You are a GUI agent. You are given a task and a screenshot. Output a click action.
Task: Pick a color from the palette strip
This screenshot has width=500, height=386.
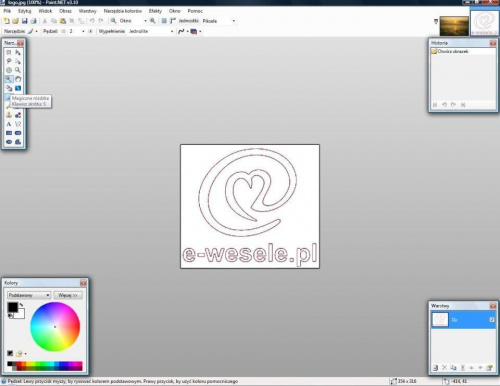(x=45, y=366)
